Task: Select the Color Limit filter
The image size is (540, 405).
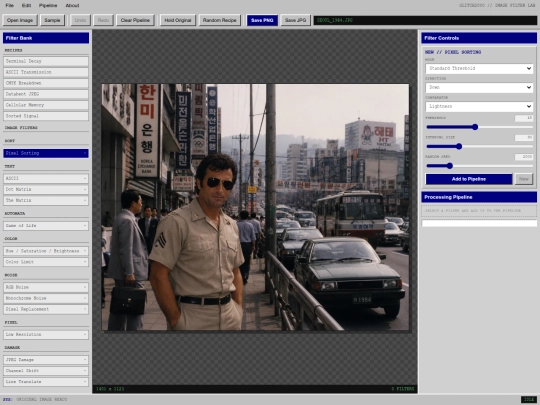Action: [x=46, y=262]
